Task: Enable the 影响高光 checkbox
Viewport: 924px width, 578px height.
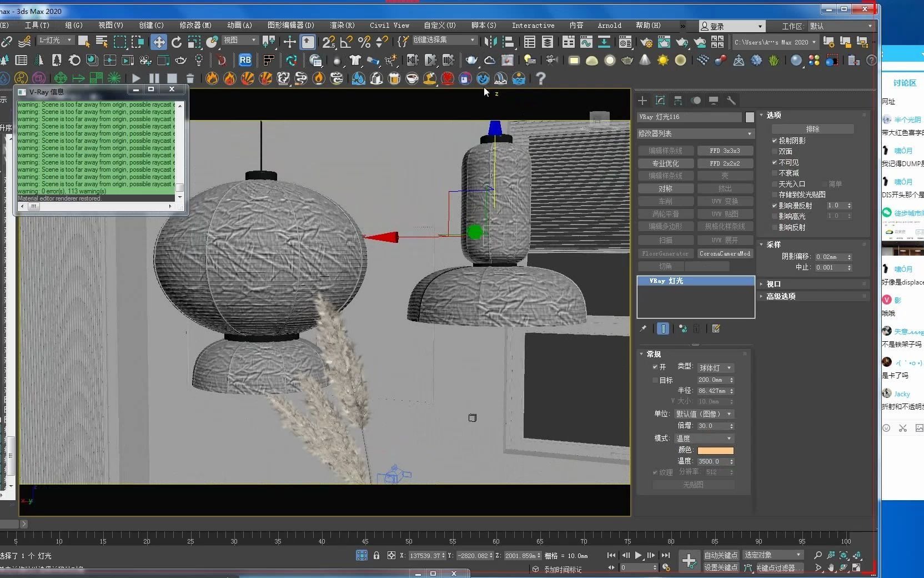Action: click(x=775, y=216)
